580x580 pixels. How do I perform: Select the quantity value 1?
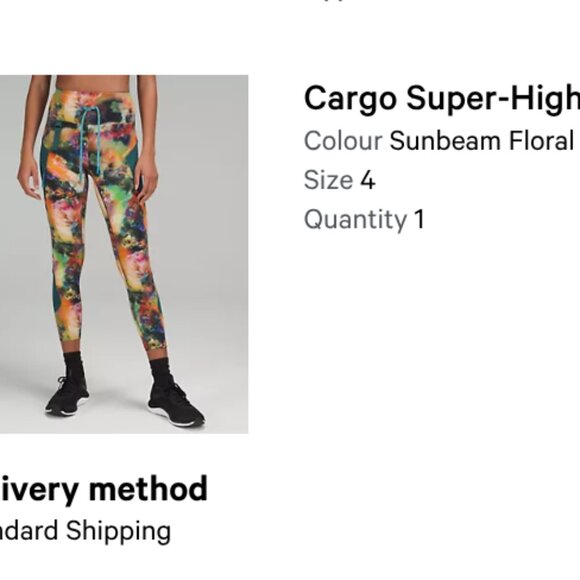(x=419, y=219)
